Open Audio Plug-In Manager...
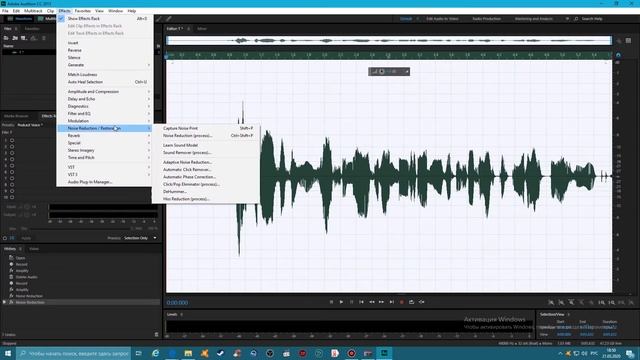Screen dimensions: 640x360 pyautogui.click(x=106, y=182)
